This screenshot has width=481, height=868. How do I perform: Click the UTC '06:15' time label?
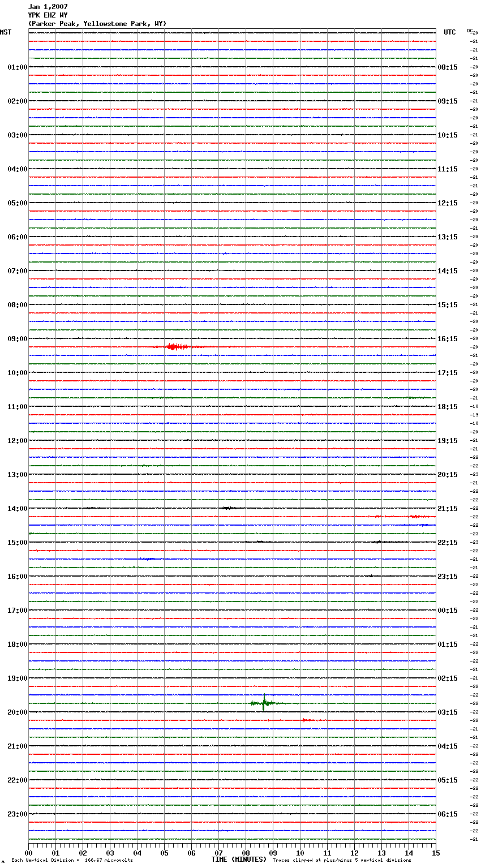(448, 814)
